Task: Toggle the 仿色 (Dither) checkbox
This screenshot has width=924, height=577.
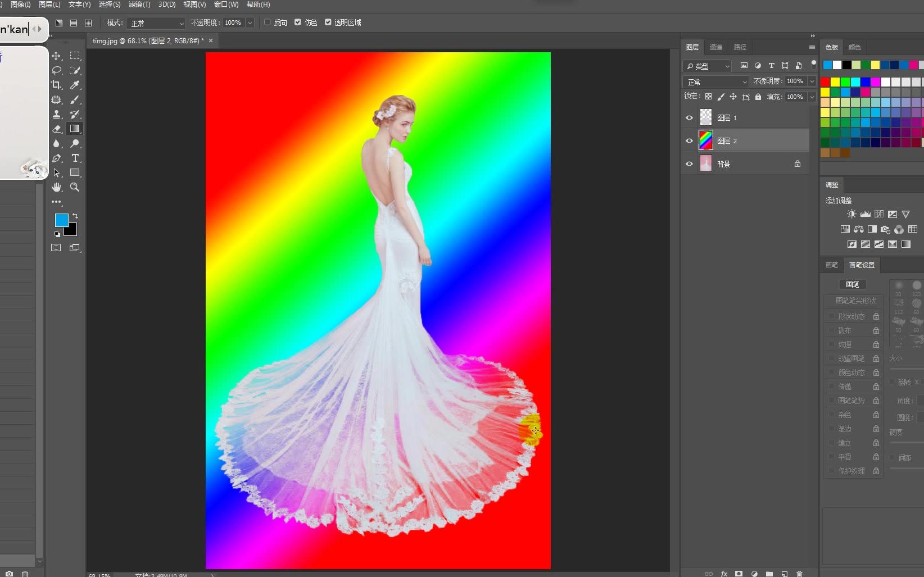Action: tap(298, 22)
